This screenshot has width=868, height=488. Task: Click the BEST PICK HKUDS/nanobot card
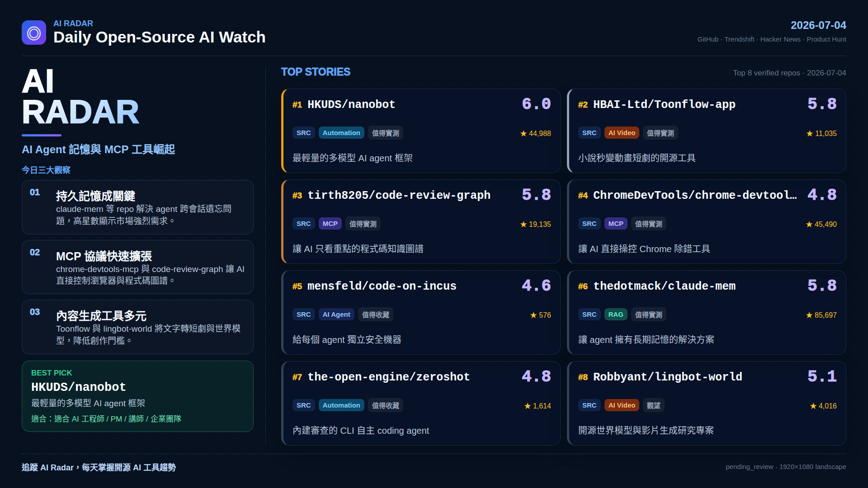(137, 396)
